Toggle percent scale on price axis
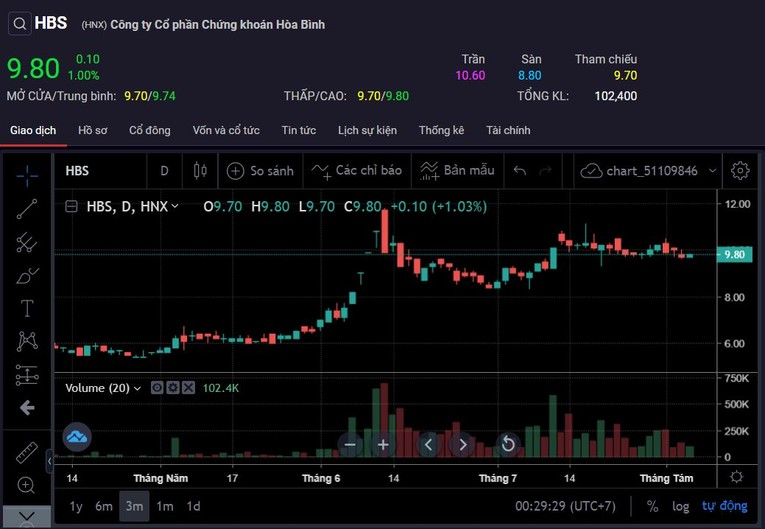Viewport: 765px width, 529px height. tap(653, 506)
